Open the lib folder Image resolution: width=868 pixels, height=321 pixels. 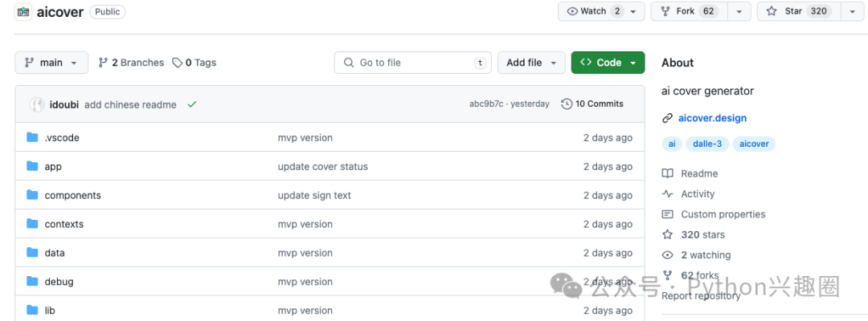(50, 311)
